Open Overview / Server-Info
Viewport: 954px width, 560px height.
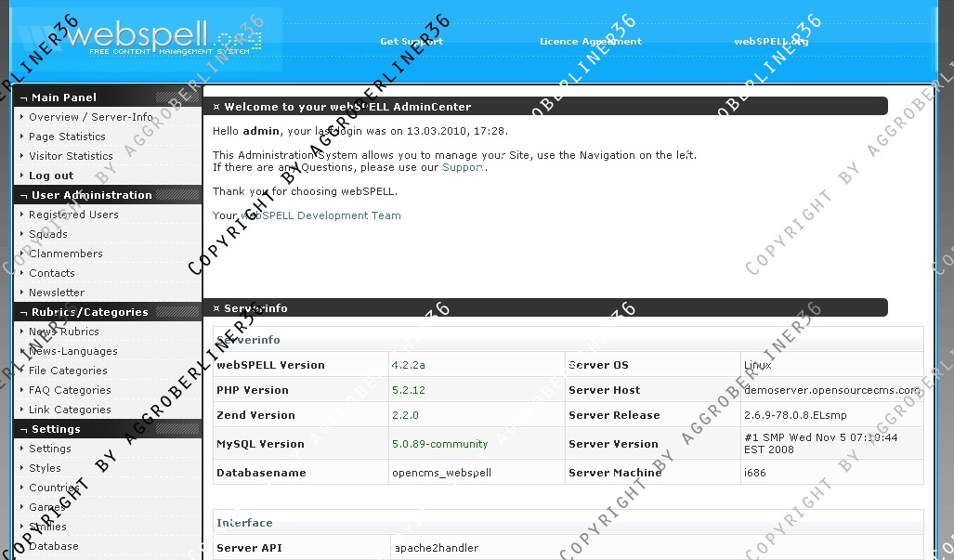tap(91, 117)
